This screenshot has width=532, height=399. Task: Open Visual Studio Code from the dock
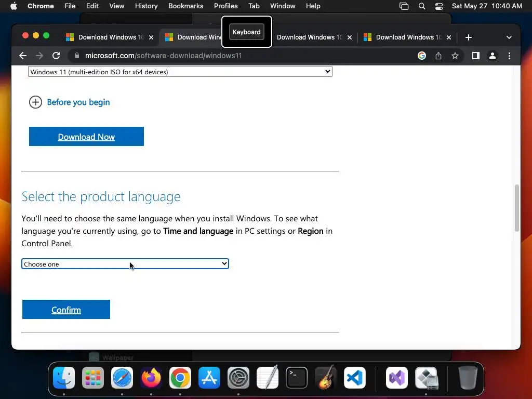tap(354, 378)
